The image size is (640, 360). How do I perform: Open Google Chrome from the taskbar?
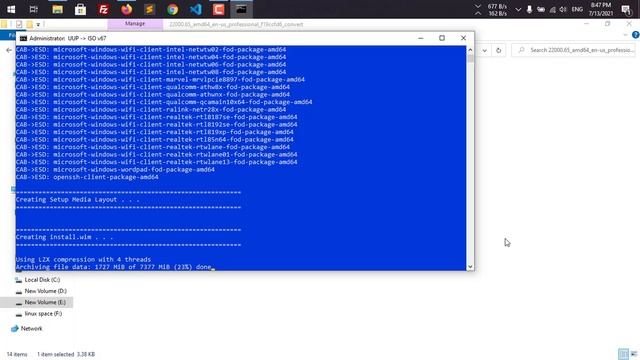(x=173, y=9)
